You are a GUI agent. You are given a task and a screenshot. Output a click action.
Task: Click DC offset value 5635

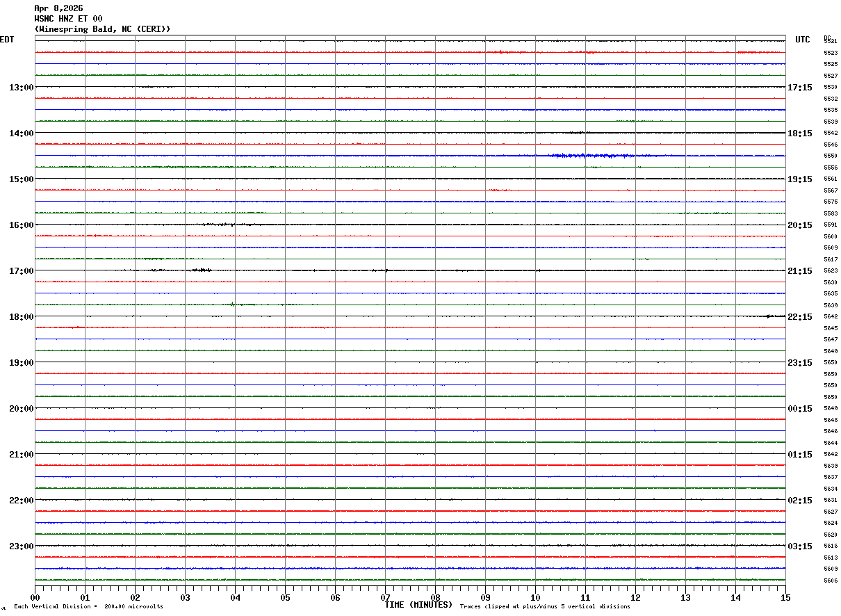tap(830, 293)
